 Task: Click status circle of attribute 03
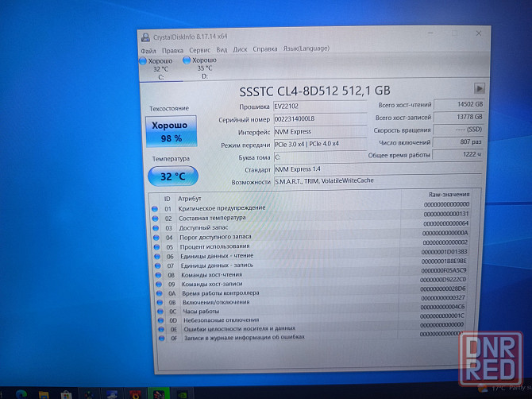coord(156,228)
